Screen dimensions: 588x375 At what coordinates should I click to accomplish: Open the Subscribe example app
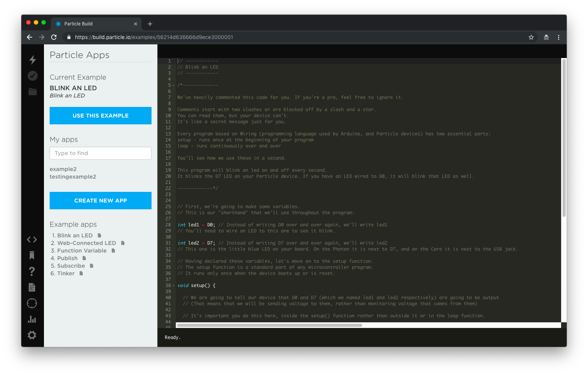tap(71, 266)
